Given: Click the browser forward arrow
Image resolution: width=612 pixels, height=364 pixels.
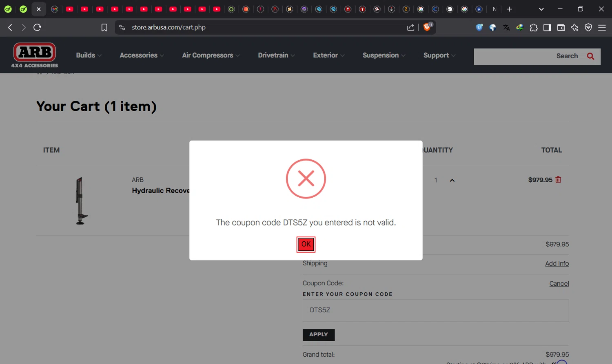Looking at the screenshot, I should (x=24, y=27).
